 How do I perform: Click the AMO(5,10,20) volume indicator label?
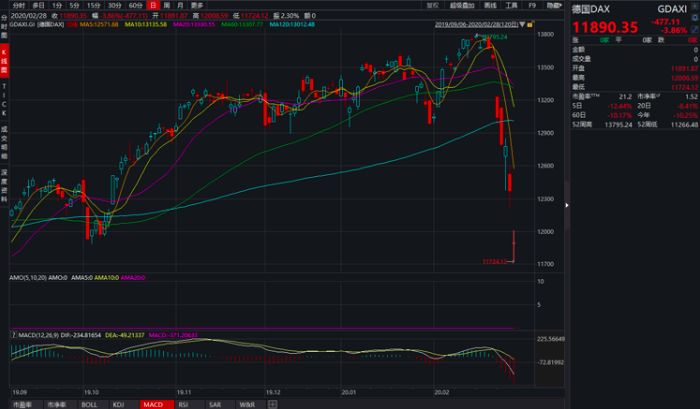28,278
